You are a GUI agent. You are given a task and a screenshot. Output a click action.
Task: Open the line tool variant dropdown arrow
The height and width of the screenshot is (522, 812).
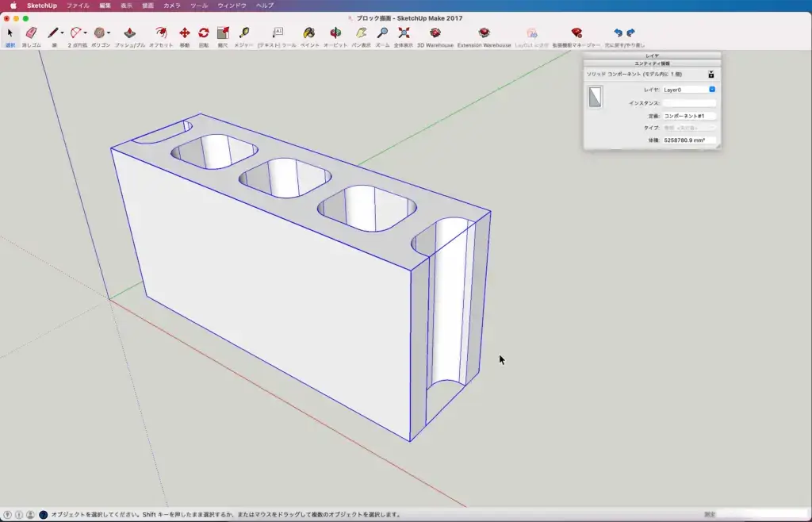62,33
